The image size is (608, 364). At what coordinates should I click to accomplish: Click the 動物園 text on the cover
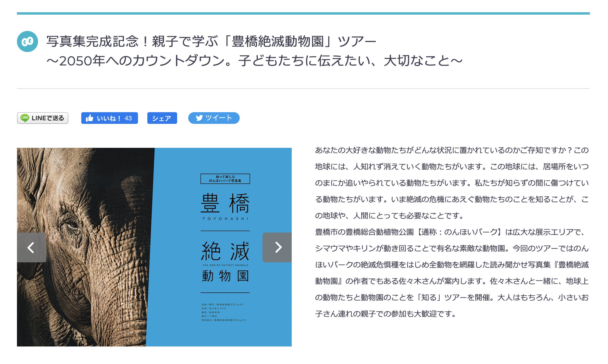coord(225,276)
